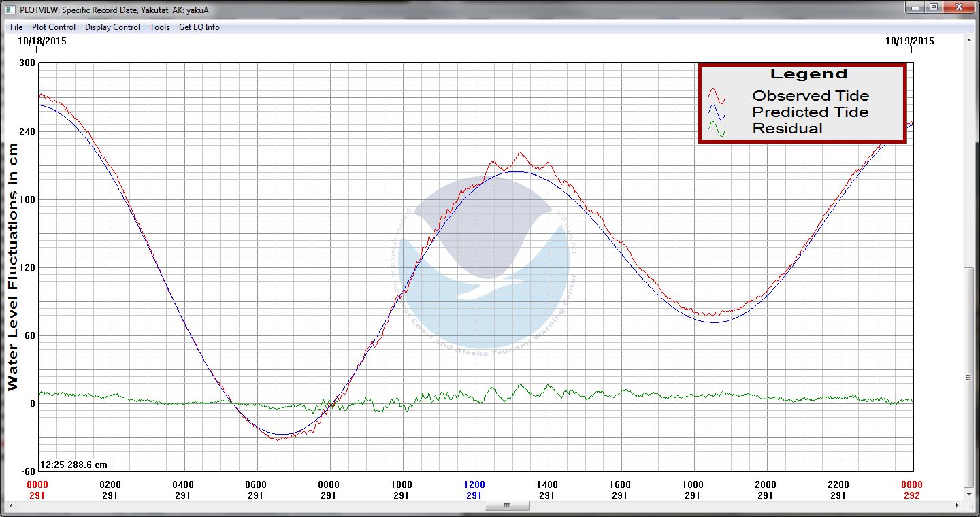The width and height of the screenshot is (980, 517).
Task: Open the Get EQ Info menu
Action: [x=199, y=27]
